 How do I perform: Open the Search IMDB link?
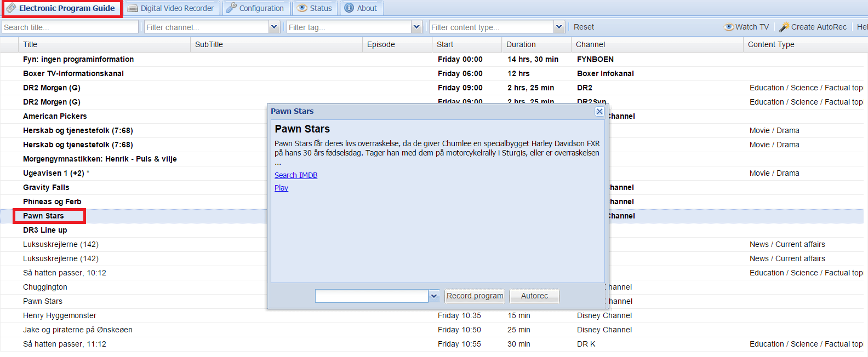pos(296,175)
